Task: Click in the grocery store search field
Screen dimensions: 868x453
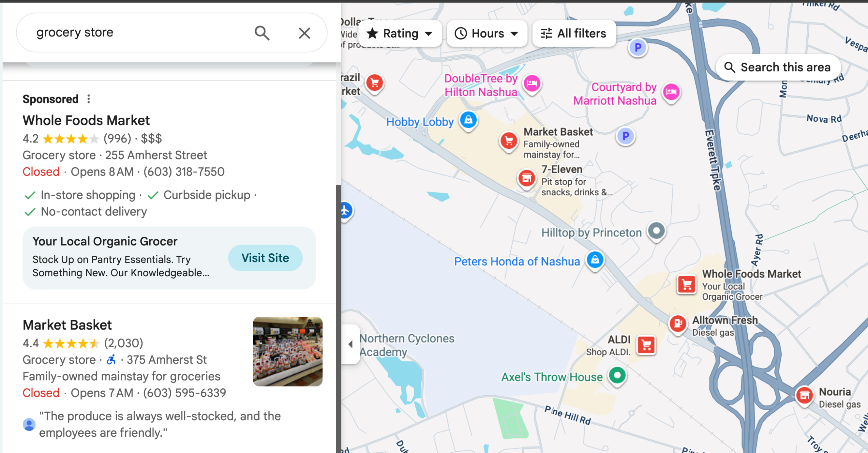Action: (136, 33)
